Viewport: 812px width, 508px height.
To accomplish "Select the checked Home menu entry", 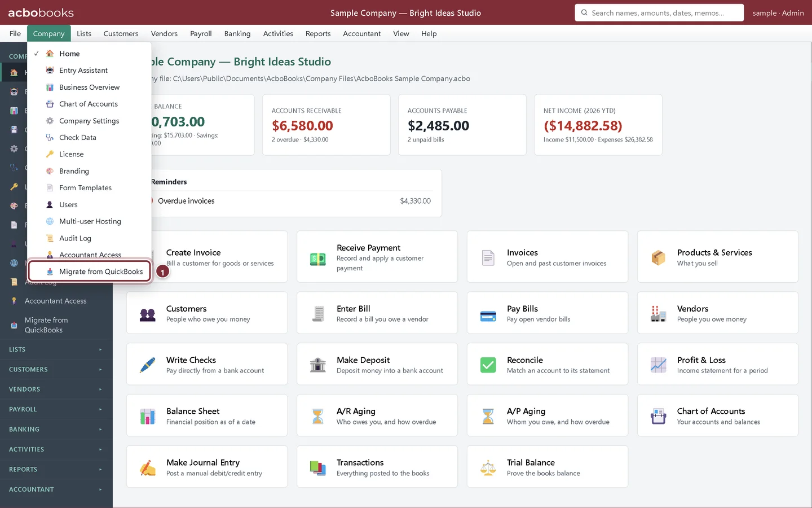I will [90, 54].
